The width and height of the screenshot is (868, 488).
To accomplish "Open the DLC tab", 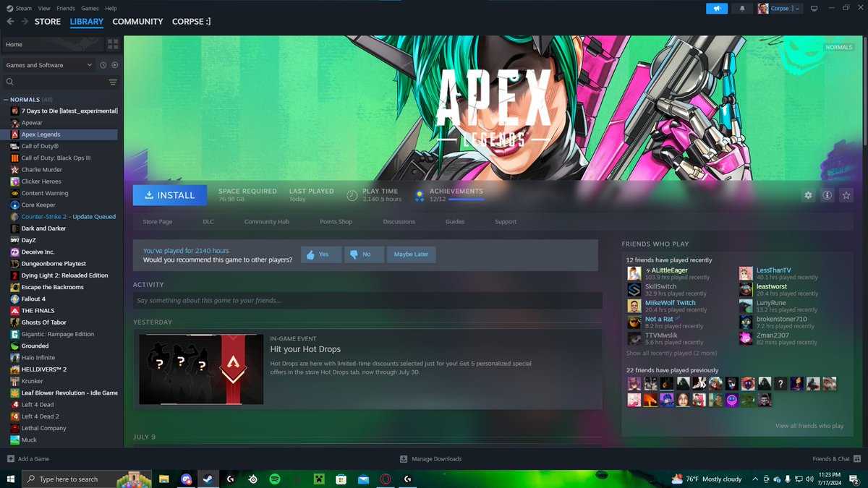I will pyautogui.click(x=208, y=222).
